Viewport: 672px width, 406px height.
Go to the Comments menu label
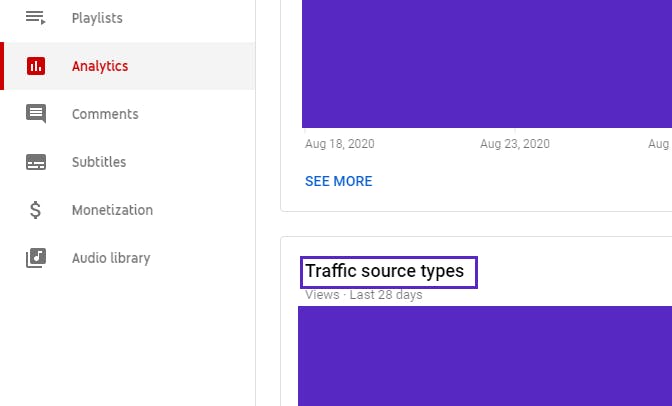[105, 114]
